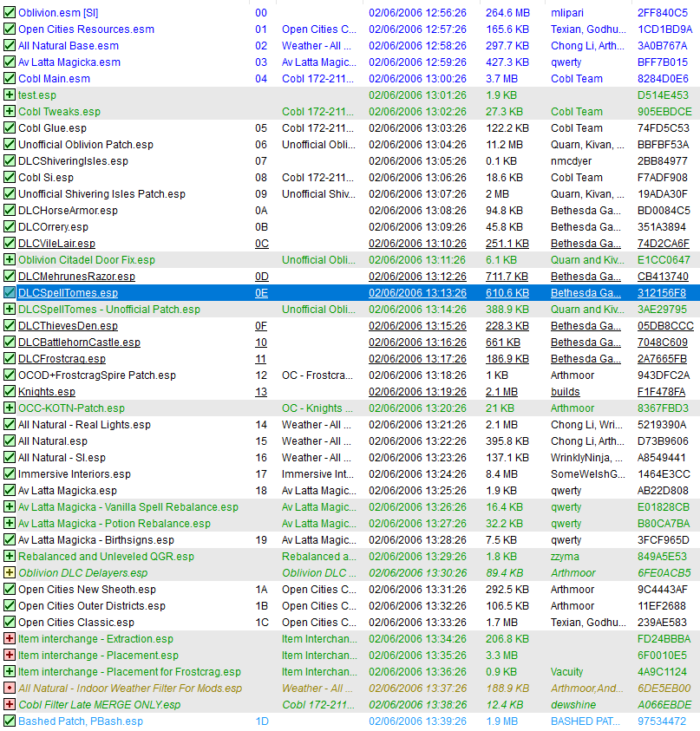Click plus box for Rebalanced and Unleveled QGR.esp
This screenshot has height=731, width=700.
10,556
